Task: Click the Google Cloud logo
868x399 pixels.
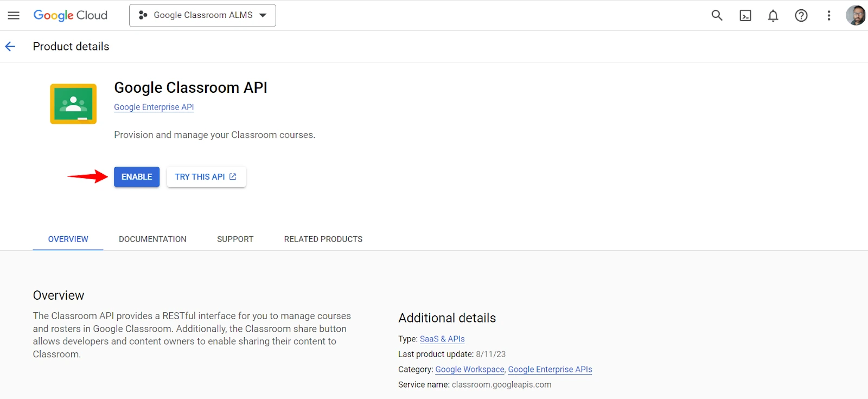Action: (71, 15)
